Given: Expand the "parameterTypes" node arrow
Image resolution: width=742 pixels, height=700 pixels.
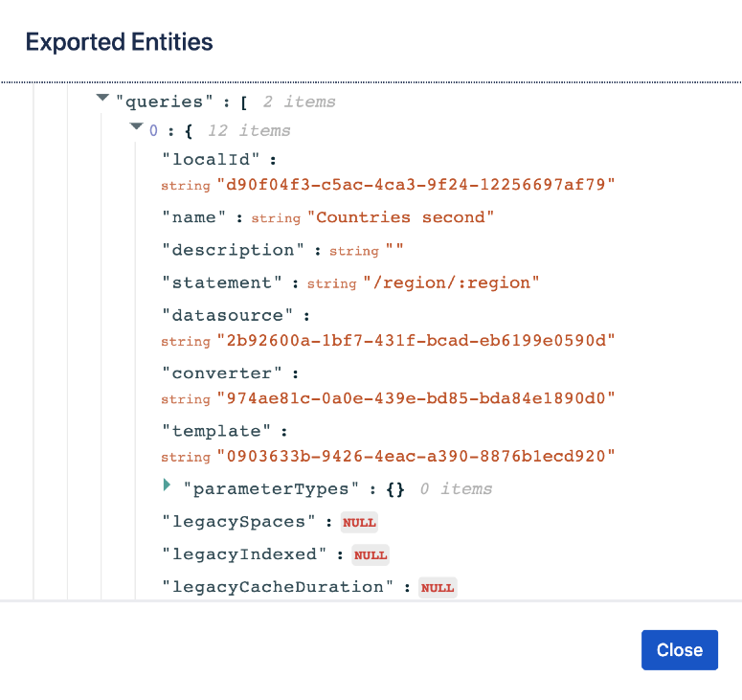Looking at the screenshot, I should (x=169, y=486).
